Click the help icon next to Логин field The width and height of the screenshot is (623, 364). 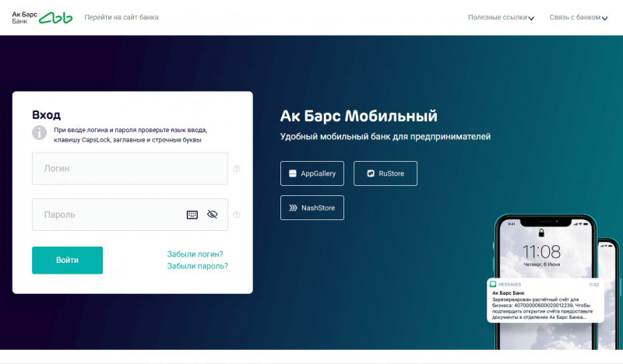pos(236,169)
